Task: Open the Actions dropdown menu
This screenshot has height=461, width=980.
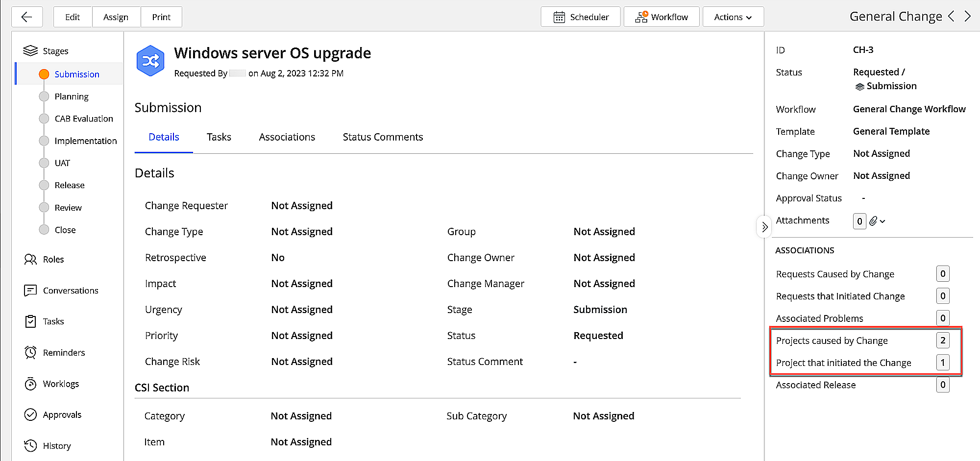Action: pyautogui.click(x=733, y=17)
